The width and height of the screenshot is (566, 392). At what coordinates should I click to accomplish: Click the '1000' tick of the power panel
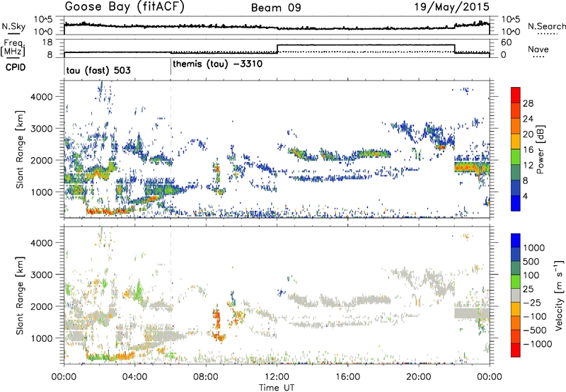[x=41, y=192]
